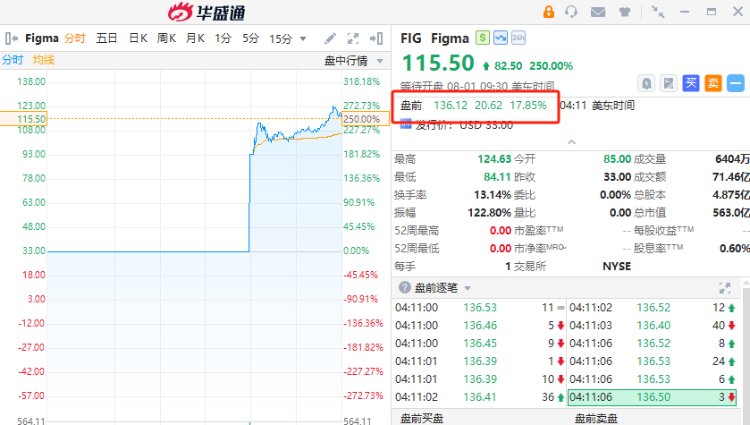The image size is (750, 425).
Task: Click the FIG ticker symbol
Action: click(x=411, y=38)
